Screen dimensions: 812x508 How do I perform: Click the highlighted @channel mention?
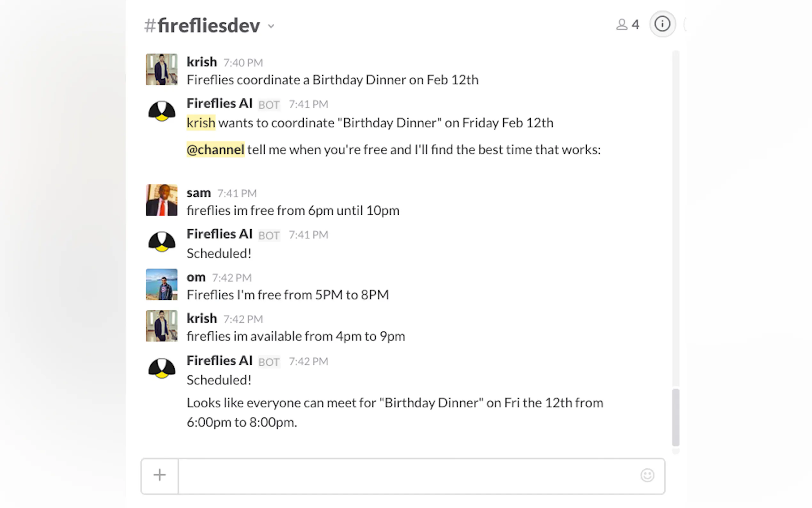click(215, 150)
